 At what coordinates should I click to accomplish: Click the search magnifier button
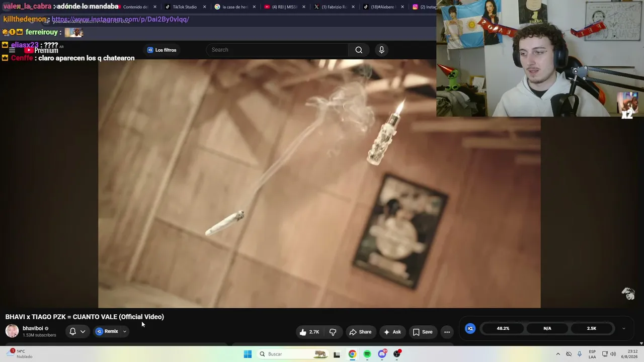359,50
